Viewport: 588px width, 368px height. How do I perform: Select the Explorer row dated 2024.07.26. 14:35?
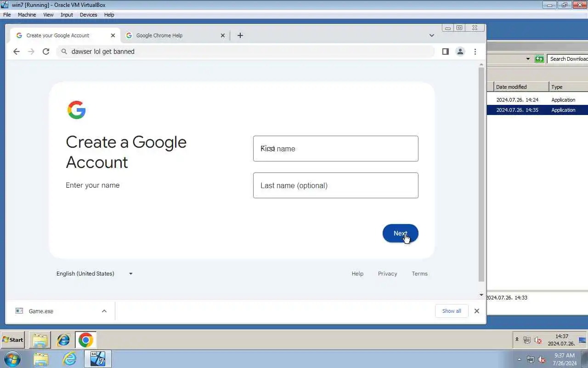[537, 110]
